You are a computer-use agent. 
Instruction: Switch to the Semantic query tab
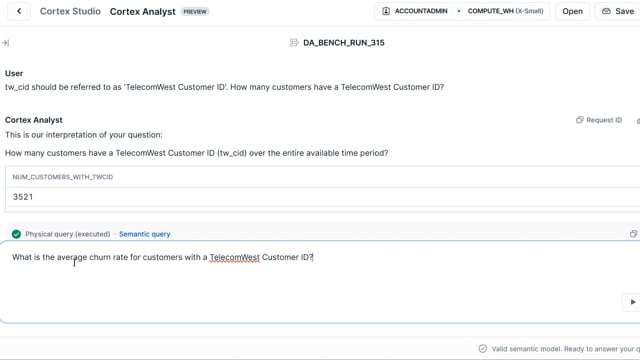click(x=144, y=234)
